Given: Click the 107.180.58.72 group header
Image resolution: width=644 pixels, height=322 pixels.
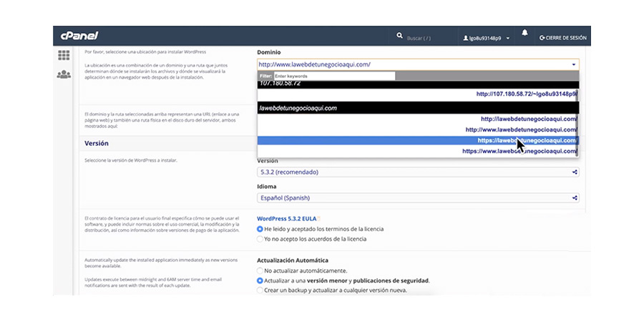Looking at the screenshot, I should tap(418, 84).
